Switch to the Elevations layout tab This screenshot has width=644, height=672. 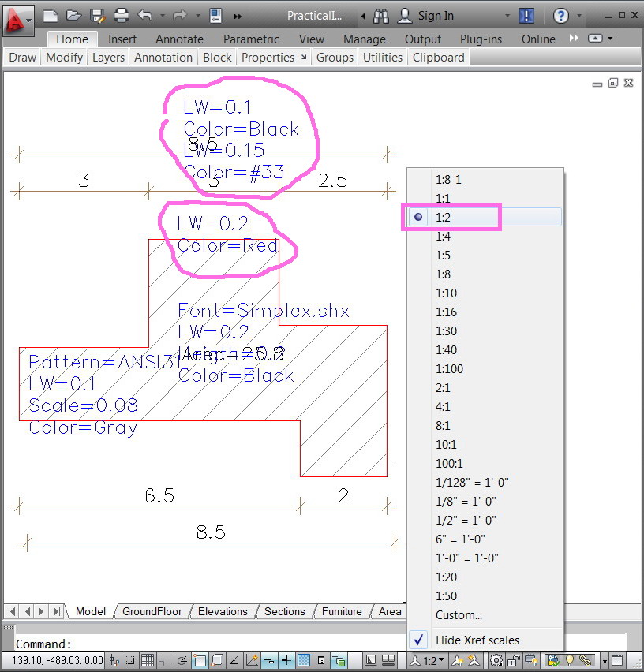click(223, 611)
